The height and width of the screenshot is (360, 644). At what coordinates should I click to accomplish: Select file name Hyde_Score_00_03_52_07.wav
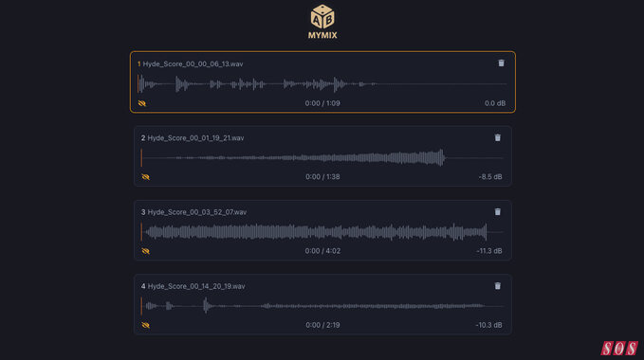click(197, 212)
